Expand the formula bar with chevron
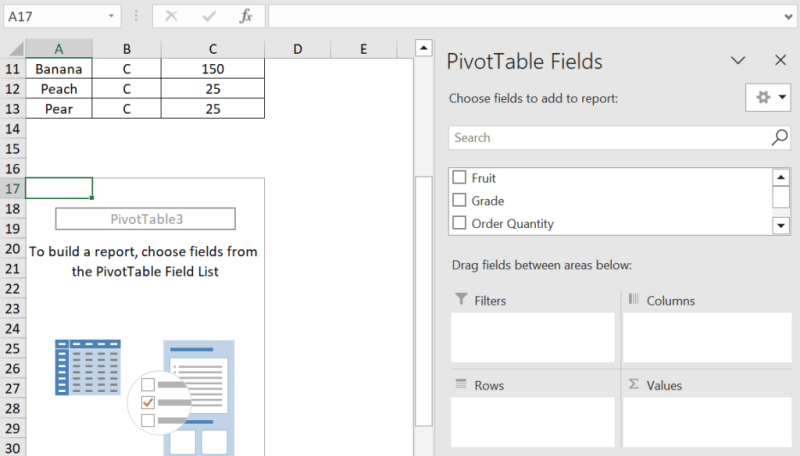Viewport: 800px width, 456px height. pos(788,17)
